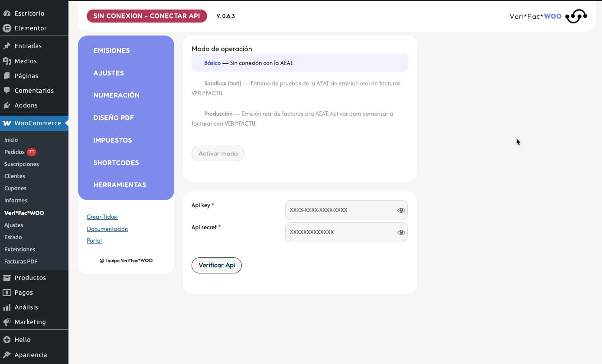
Task: Click the Páginas pages icon
Action: 7,76
